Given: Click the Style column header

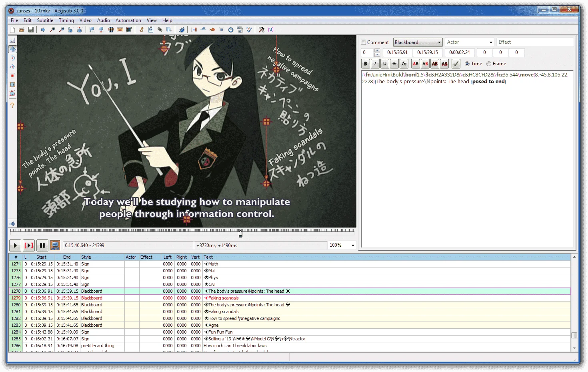Looking at the screenshot, I should click(102, 257).
